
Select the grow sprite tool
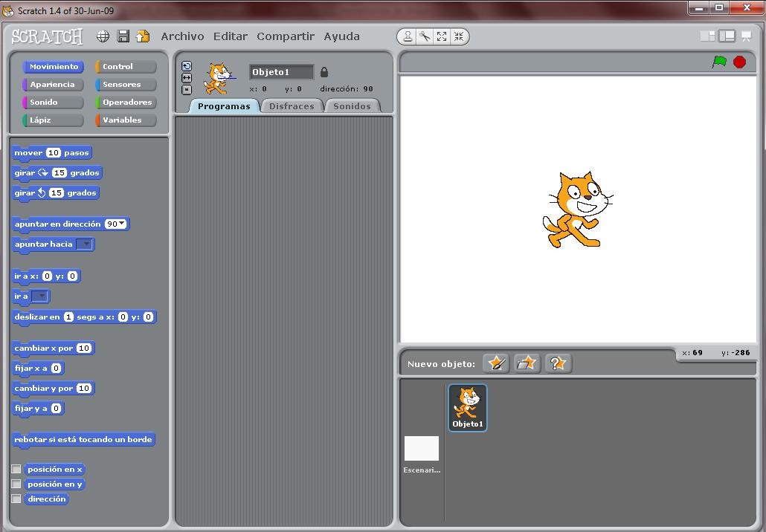click(442, 36)
